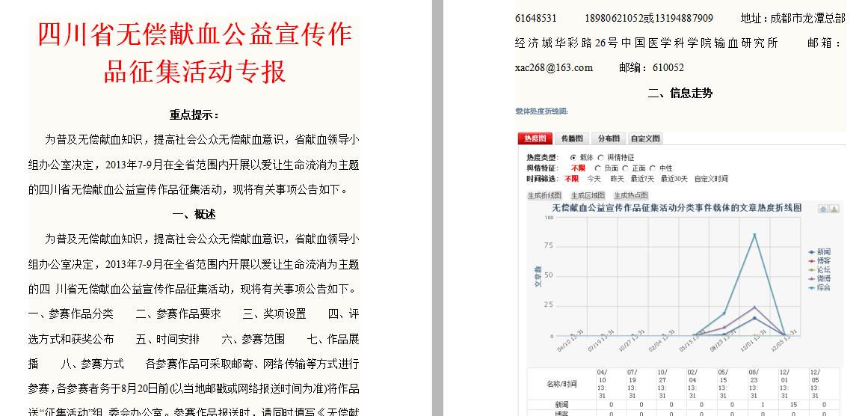Click the 时间筛选 label
This screenshot has height=416, width=868.
pyautogui.click(x=543, y=179)
